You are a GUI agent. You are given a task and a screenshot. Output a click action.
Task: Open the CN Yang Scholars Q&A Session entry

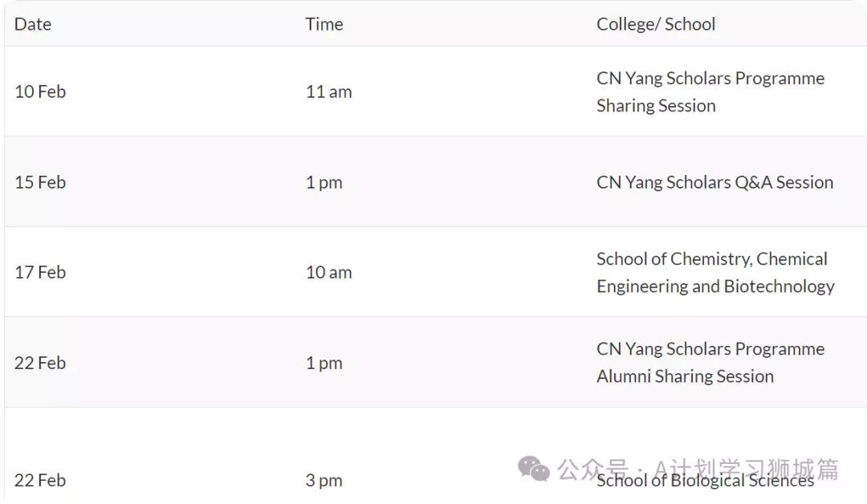[x=715, y=182]
